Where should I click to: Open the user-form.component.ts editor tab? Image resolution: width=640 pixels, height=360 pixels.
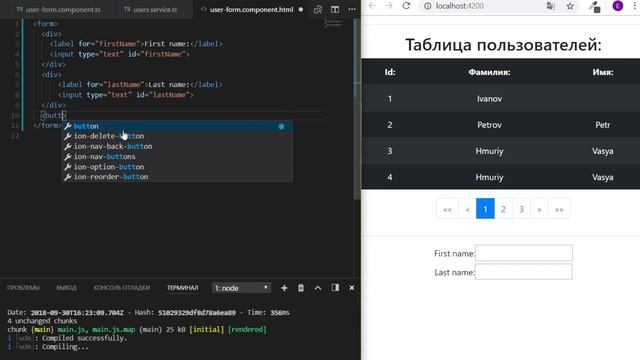[58, 9]
